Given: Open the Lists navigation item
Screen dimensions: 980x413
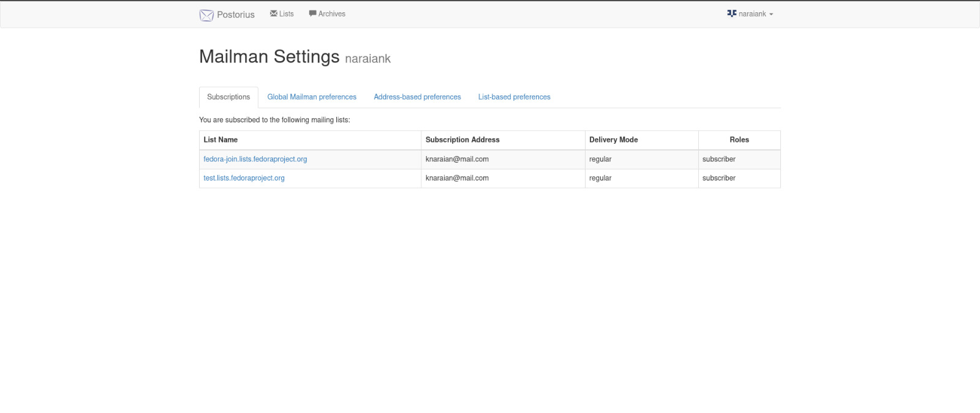Looking at the screenshot, I should [x=282, y=13].
